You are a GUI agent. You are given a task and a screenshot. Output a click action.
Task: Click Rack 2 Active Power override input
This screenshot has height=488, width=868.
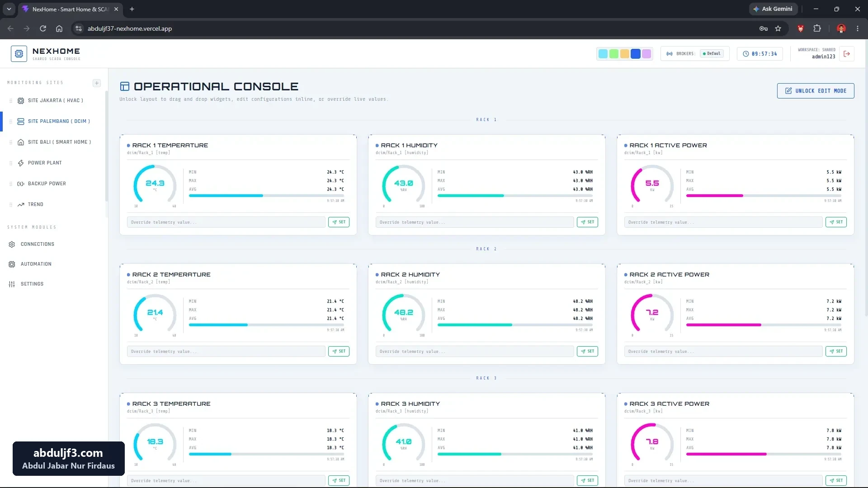pos(723,352)
